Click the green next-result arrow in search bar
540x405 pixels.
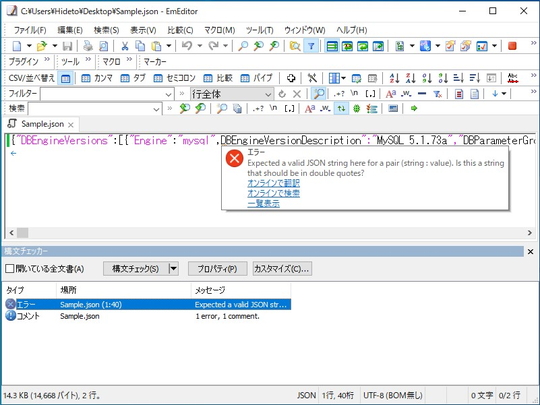point(414,108)
